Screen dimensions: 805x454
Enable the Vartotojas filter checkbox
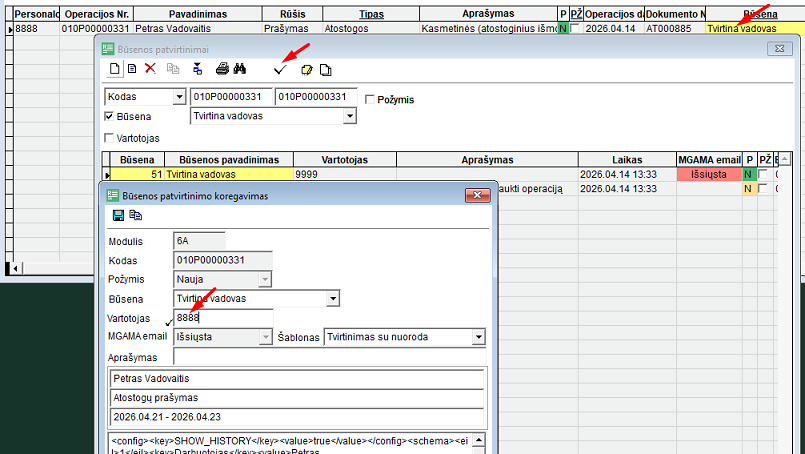(x=110, y=138)
